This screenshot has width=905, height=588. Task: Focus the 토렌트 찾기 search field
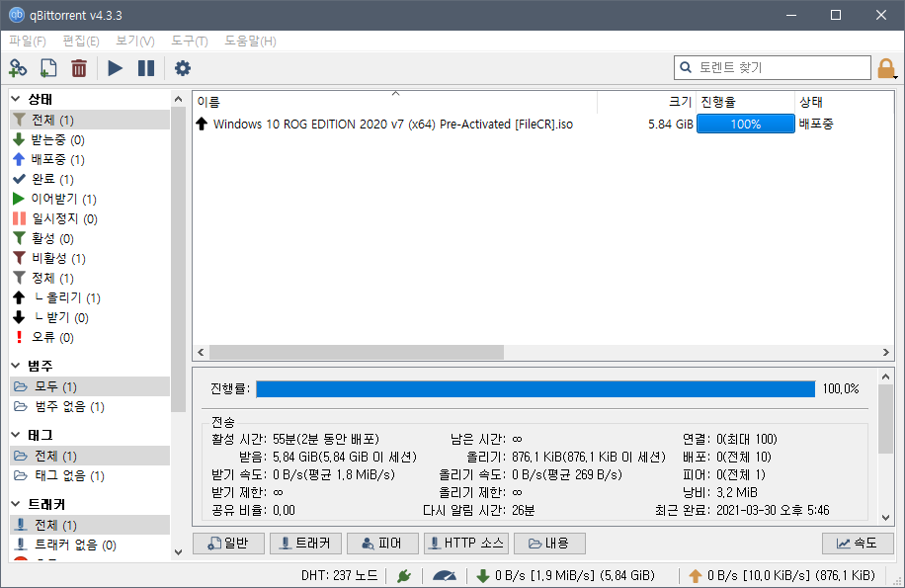[773, 67]
